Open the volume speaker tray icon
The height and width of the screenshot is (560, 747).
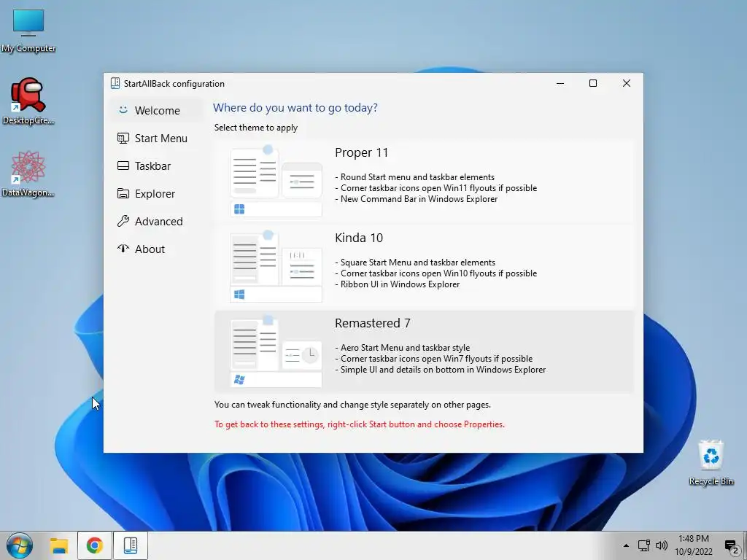point(661,545)
